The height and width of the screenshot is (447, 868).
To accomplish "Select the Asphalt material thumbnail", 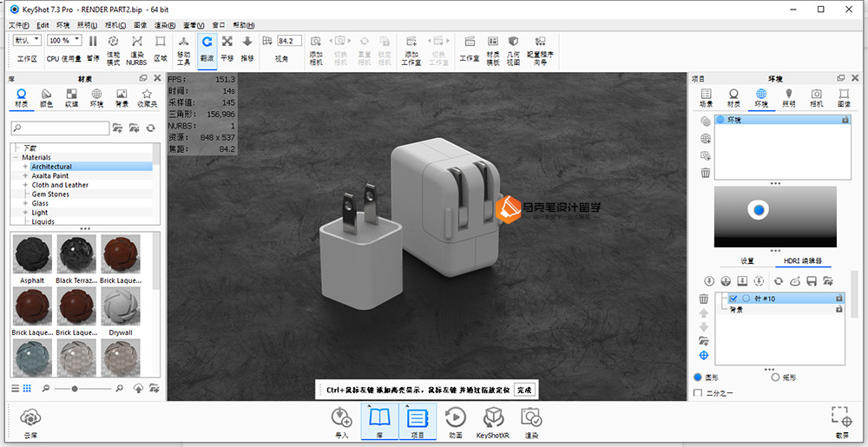I will (32, 253).
